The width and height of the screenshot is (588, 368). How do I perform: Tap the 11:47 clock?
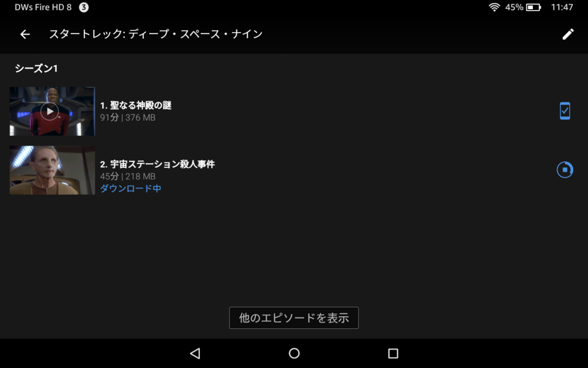(x=562, y=7)
